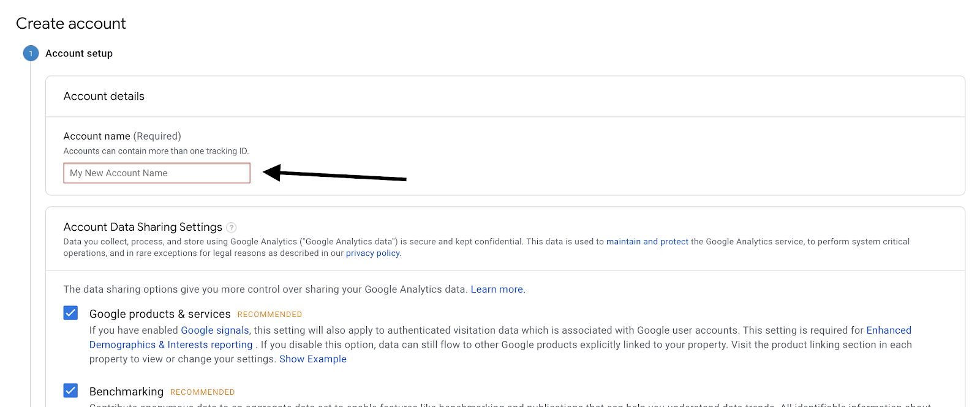This screenshot has width=980, height=407.
Task: Select the Account setup step label
Action: [79, 53]
